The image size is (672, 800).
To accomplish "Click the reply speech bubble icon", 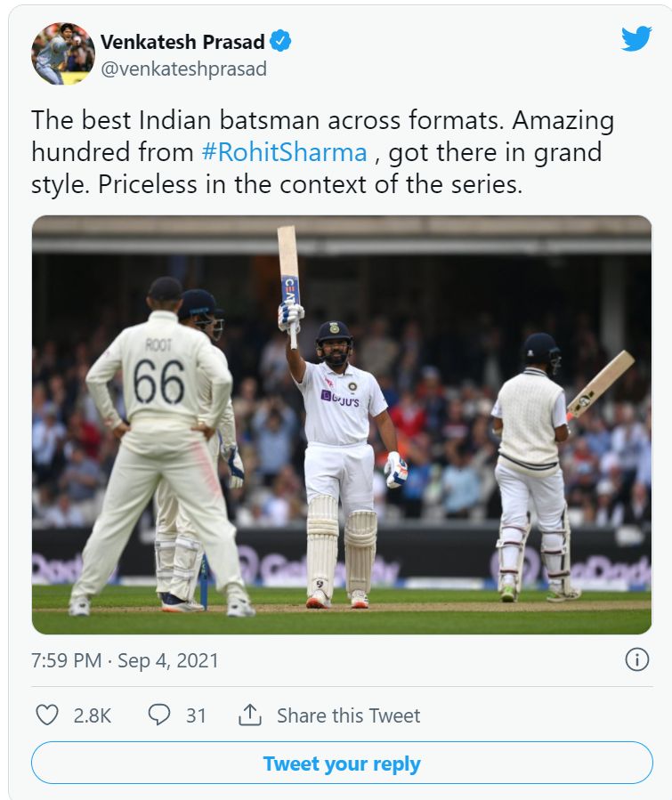I will pos(158,715).
